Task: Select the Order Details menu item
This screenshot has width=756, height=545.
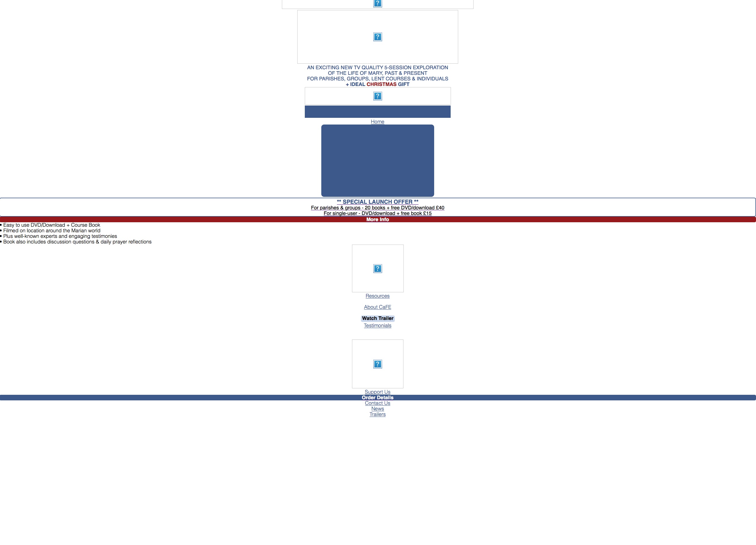Action: click(x=377, y=398)
